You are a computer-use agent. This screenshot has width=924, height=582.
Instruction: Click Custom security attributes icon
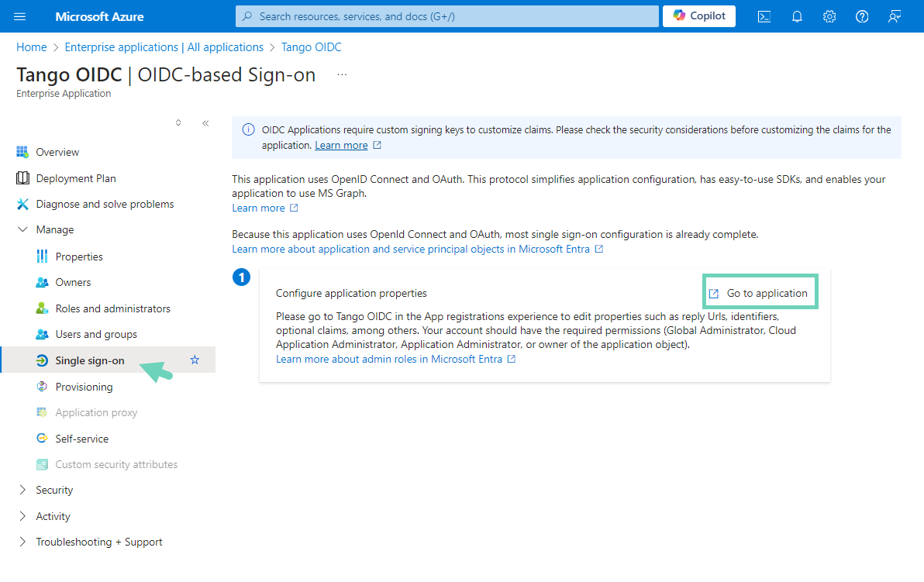[x=42, y=464]
